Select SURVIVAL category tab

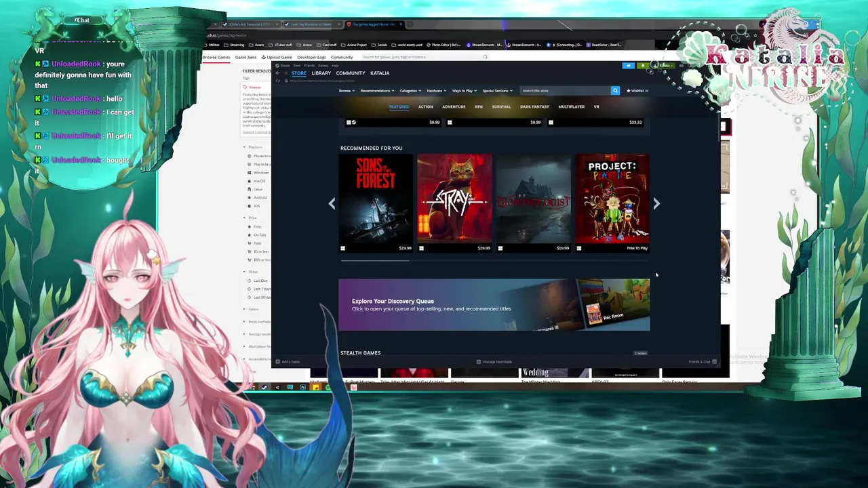click(501, 106)
